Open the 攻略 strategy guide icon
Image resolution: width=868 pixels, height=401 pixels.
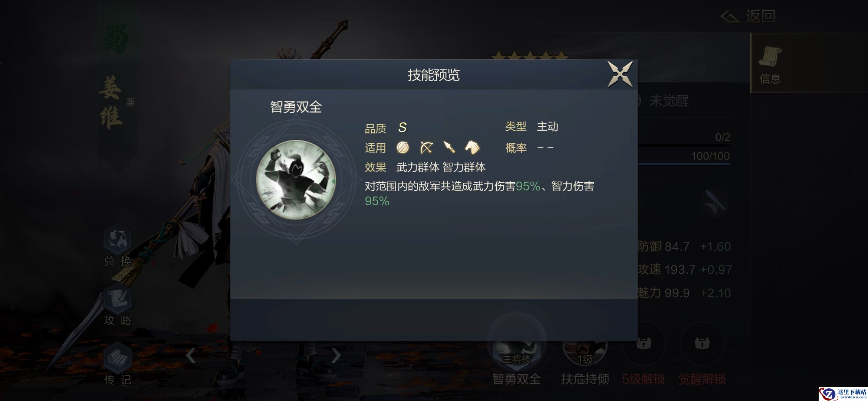tap(117, 305)
